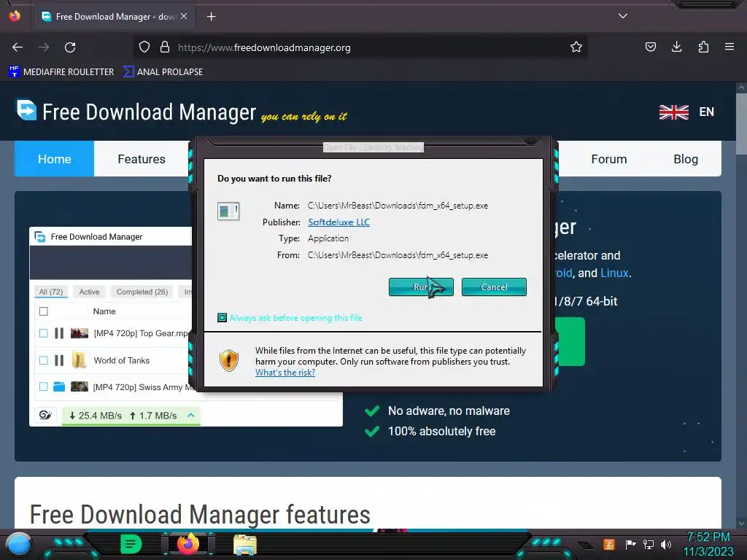Open the green notes app on taskbar
The height and width of the screenshot is (560, 747).
pos(131,544)
